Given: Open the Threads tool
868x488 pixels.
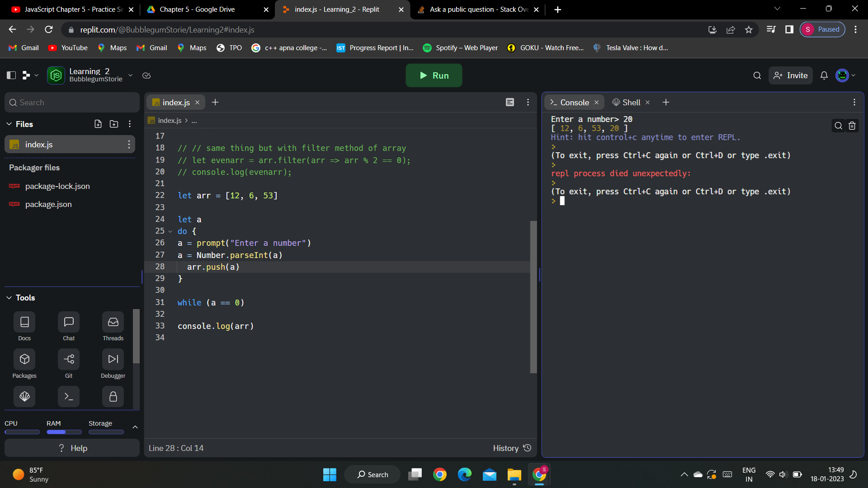Looking at the screenshot, I should click(113, 326).
